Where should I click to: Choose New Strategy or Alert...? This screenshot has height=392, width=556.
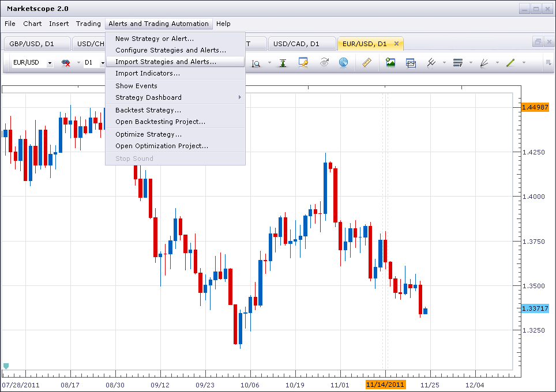(x=175, y=39)
